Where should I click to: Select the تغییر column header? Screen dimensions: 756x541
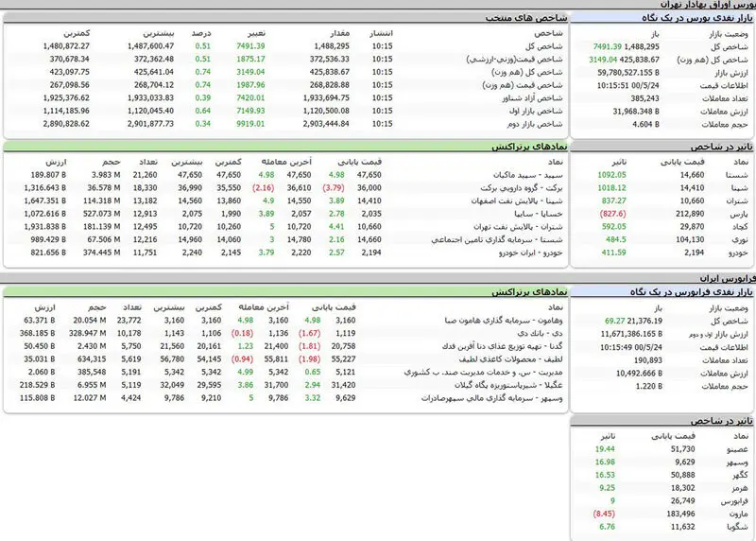coord(256,33)
